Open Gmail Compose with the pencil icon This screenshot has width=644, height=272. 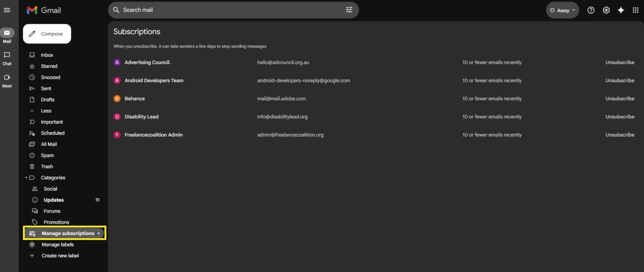[x=47, y=34]
